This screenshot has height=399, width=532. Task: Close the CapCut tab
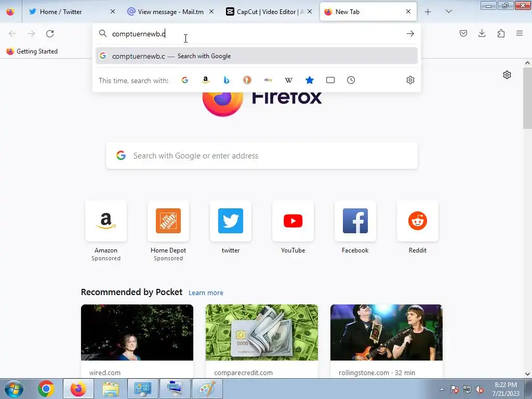pos(310,11)
